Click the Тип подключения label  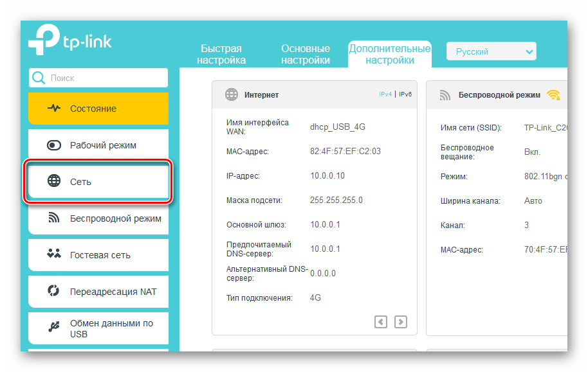coord(259,298)
